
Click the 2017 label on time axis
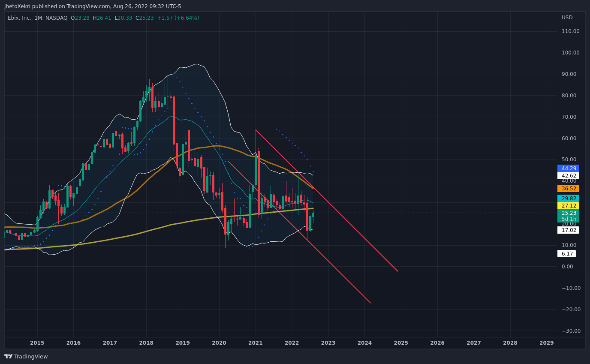point(110,343)
